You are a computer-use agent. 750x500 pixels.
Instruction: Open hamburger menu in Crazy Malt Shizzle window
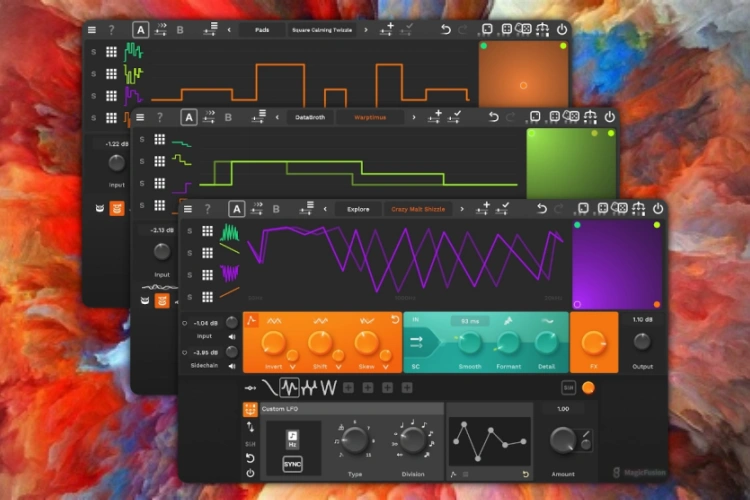[x=188, y=209]
